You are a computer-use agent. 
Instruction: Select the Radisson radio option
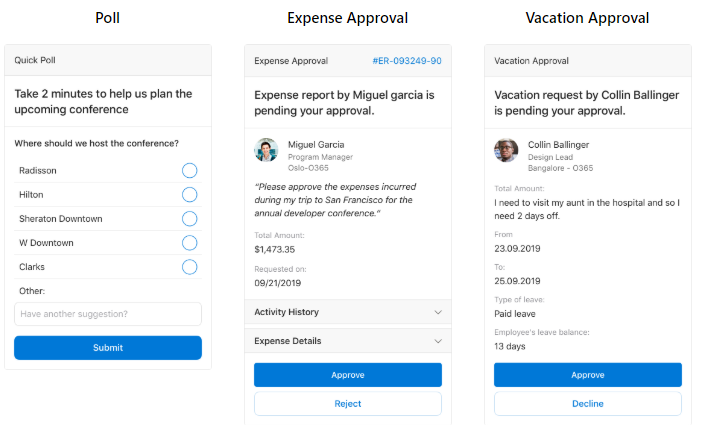tap(190, 171)
